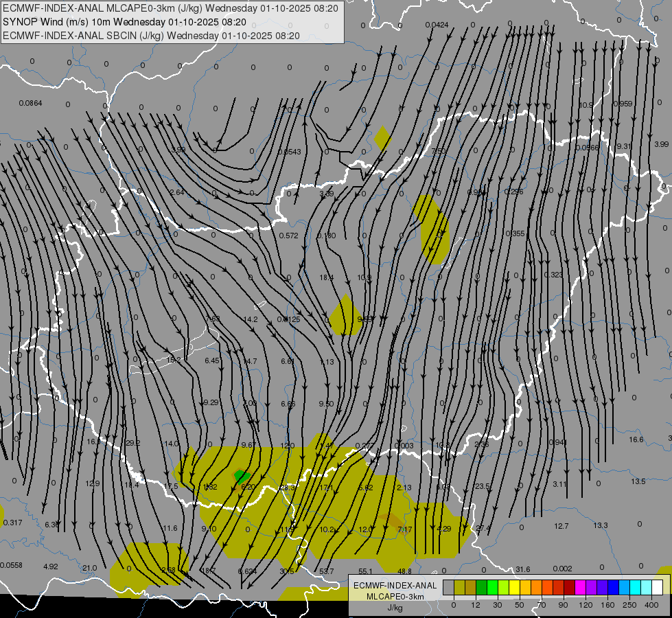
Task: Click the map value 14.2
Action: pos(251,319)
